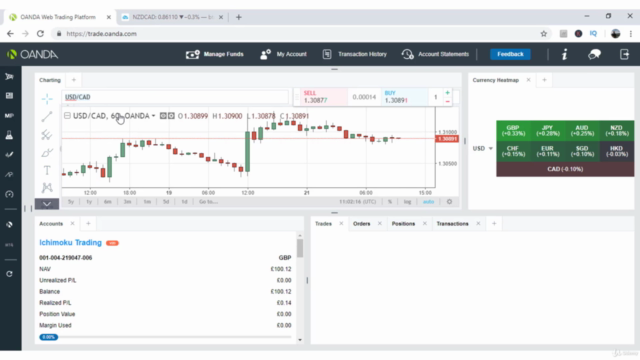Switch to the Positions tab

coord(403,224)
